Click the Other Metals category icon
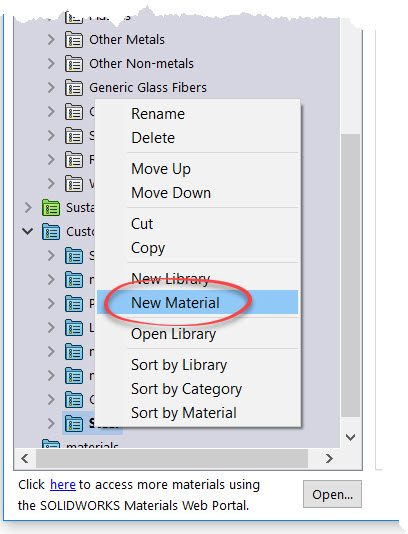Viewport: 408px width, 534px height. pos(74,40)
